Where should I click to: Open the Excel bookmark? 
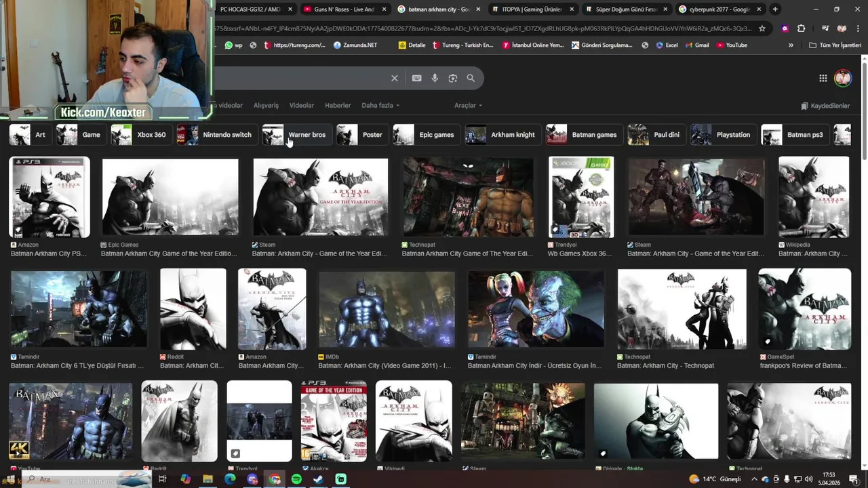[666, 45]
